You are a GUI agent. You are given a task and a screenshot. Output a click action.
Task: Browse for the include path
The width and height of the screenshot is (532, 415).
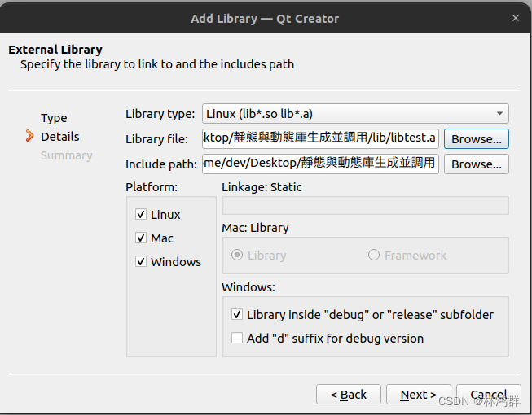(x=477, y=164)
